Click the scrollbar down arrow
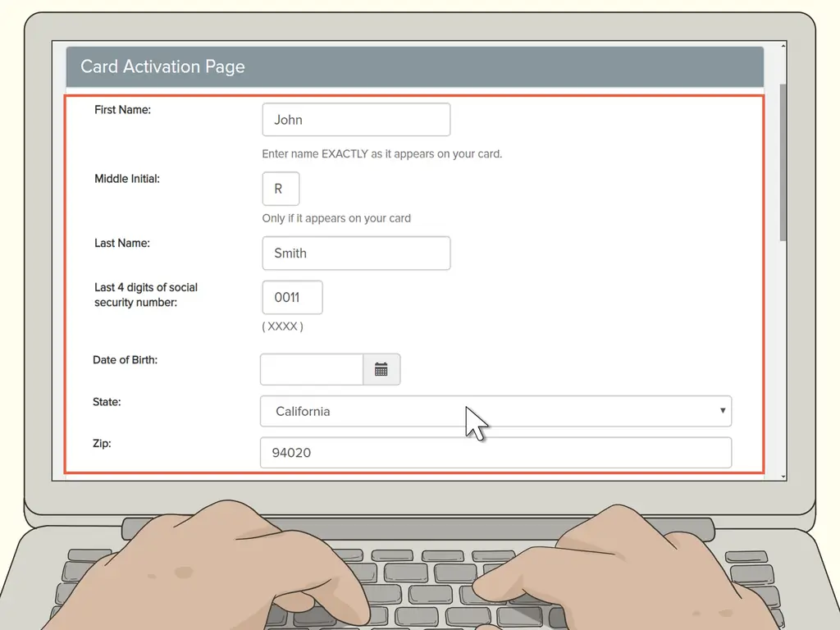The height and width of the screenshot is (630, 840). pos(783,477)
